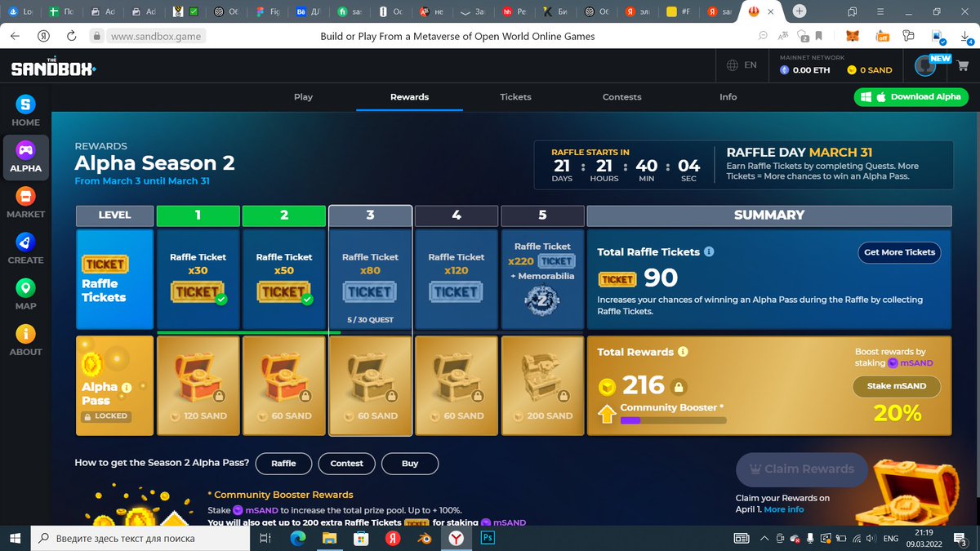980x551 pixels.
Task: Open the MetaMask fox extension
Action: [853, 36]
